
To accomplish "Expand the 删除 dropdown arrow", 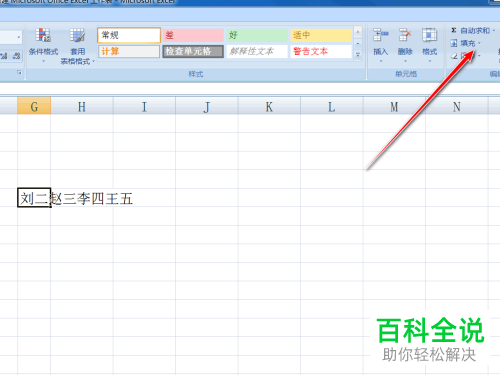I will pyautogui.click(x=405, y=61).
